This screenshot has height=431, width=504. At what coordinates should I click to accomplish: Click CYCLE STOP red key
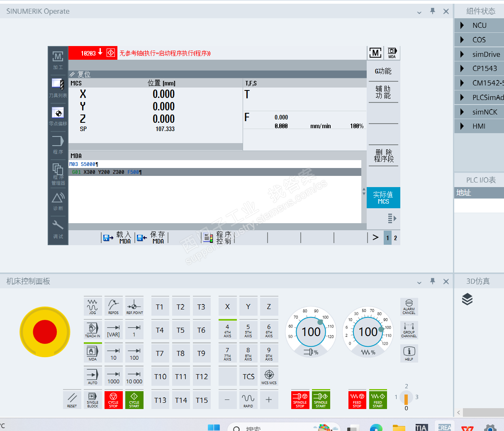pos(113,400)
